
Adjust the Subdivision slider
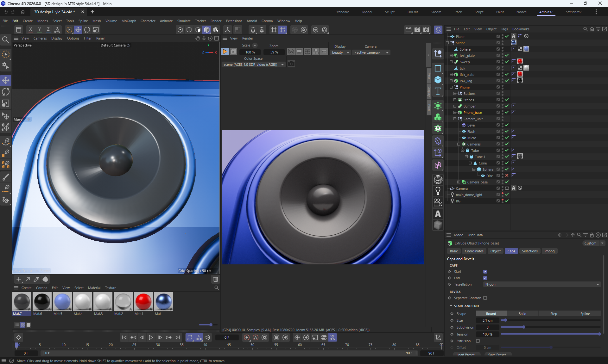tap(523, 327)
